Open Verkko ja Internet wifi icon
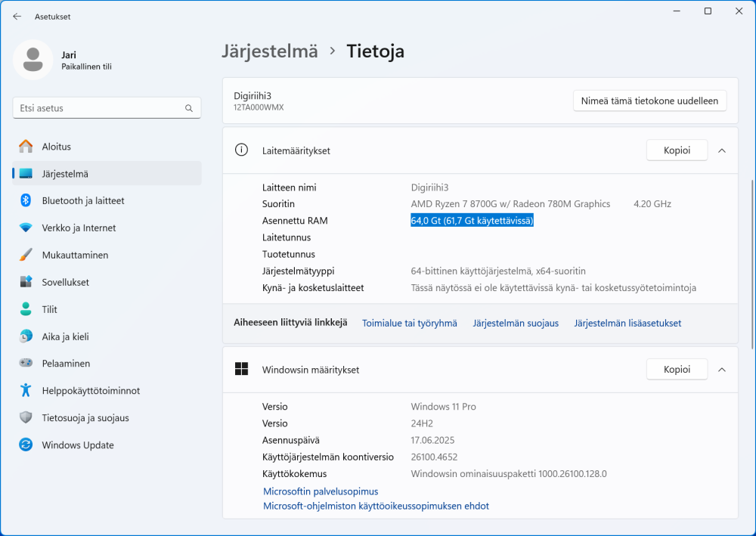The width and height of the screenshot is (756, 536). (x=26, y=228)
